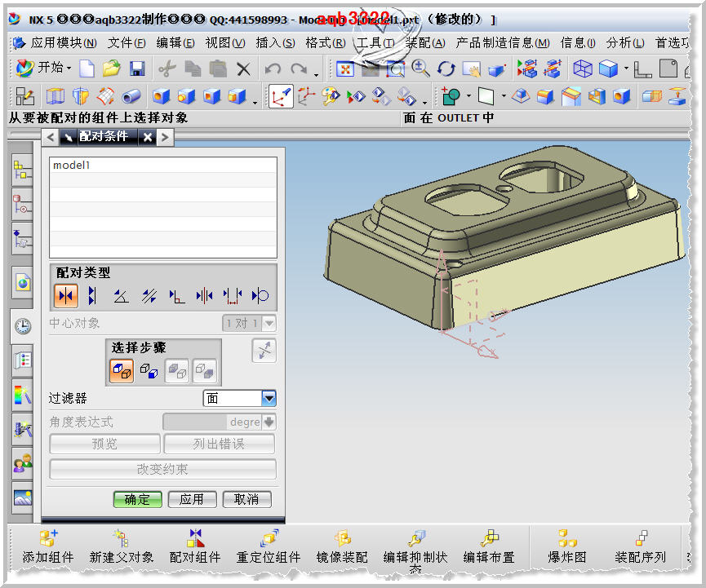706x588 pixels.
Task: Click the 应用 Apply button
Action: click(192, 499)
